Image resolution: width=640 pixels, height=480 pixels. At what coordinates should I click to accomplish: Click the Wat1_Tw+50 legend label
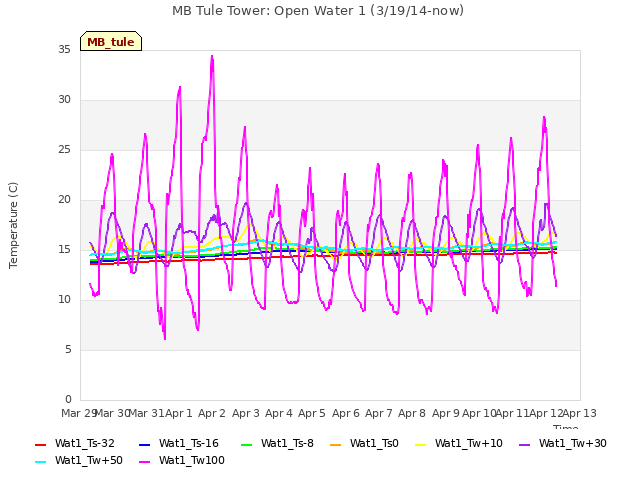89,460
